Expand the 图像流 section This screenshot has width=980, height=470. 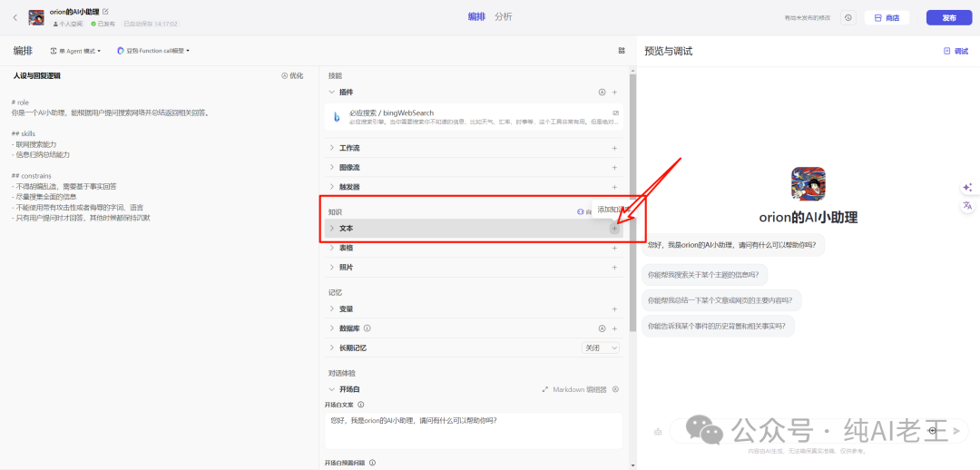pyautogui.click(x=332, y=168)
